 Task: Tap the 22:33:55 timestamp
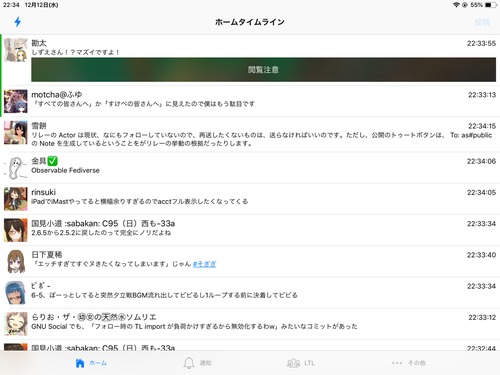pos(481,44)
